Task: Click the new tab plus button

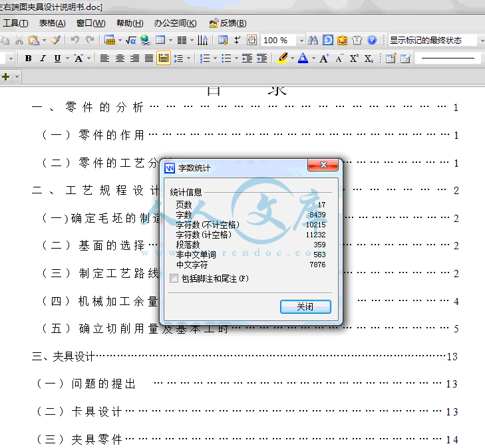Action: click(x=6, y=76)
